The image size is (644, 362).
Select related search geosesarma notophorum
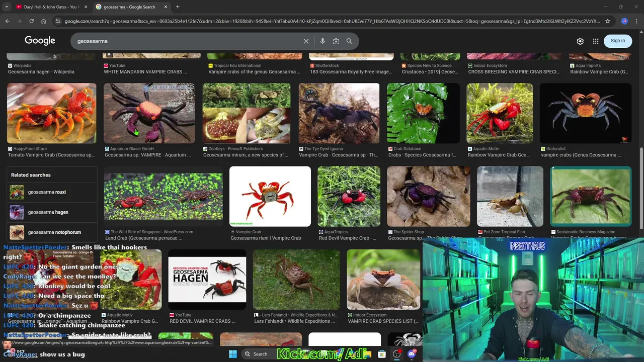[x=52, y=232]
